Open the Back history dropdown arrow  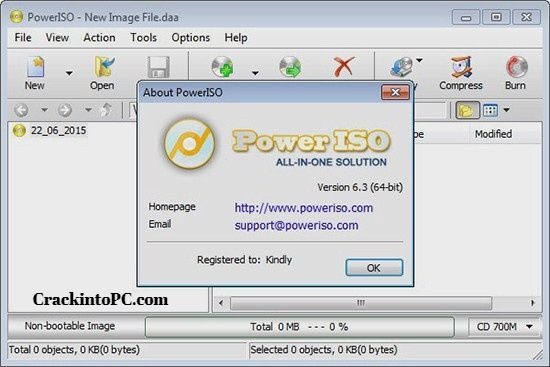click(44, 110)
